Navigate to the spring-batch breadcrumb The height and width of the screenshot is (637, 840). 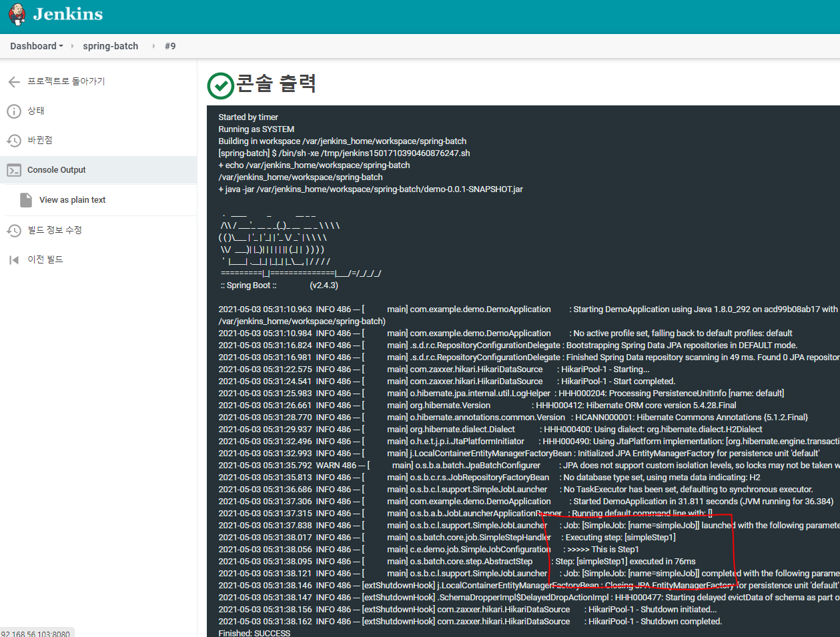tap(110, 45)
